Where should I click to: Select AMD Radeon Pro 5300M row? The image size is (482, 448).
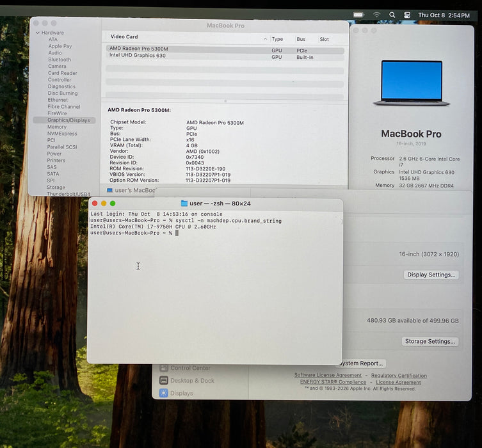(x=225, y=49)
